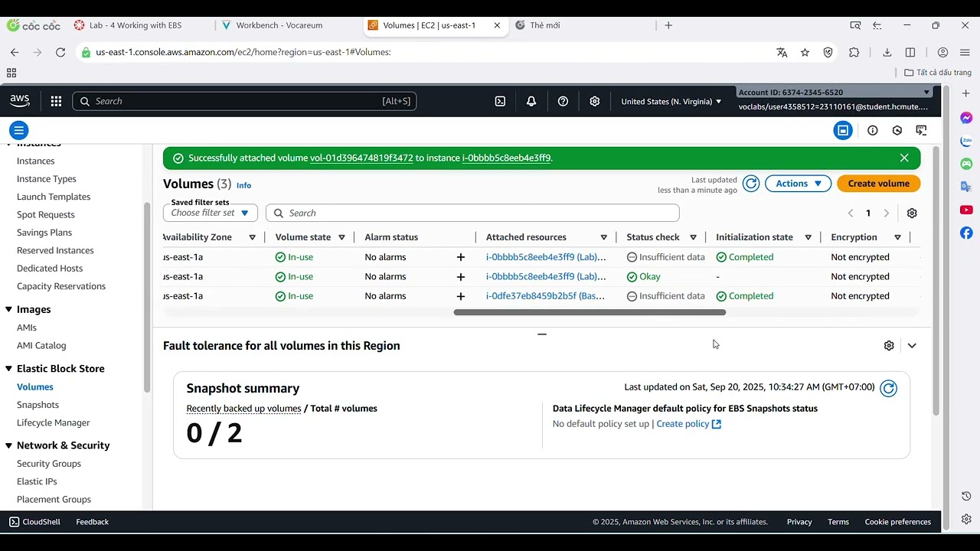The image size is (980, 551).
Task: Open the notifications bell
Action: point(531,101)
